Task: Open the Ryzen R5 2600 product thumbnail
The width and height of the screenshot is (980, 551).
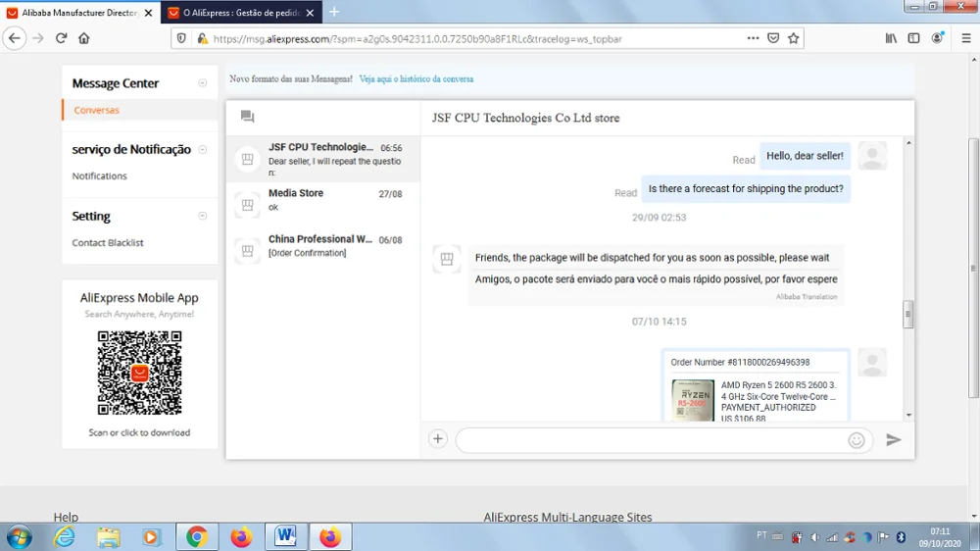Action: pos(693,400)
